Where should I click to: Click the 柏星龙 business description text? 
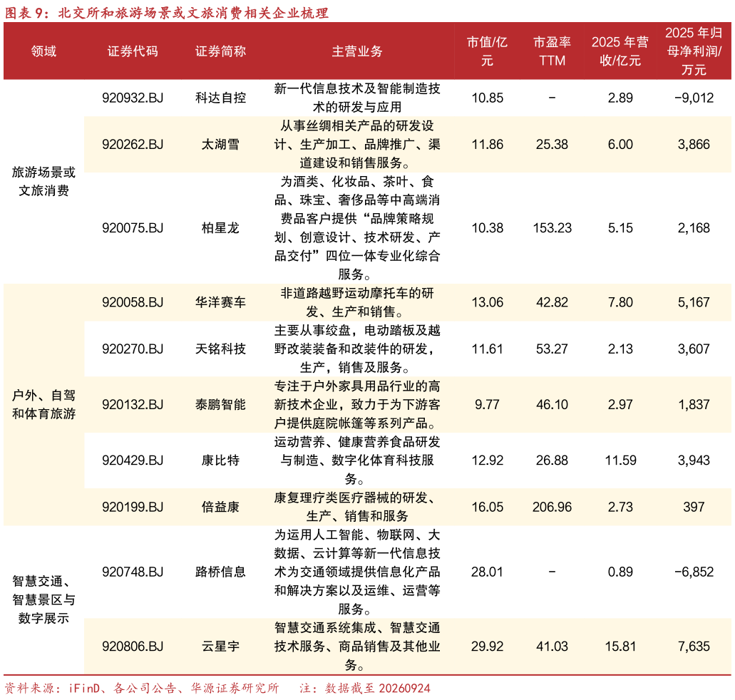pos(357,228)
